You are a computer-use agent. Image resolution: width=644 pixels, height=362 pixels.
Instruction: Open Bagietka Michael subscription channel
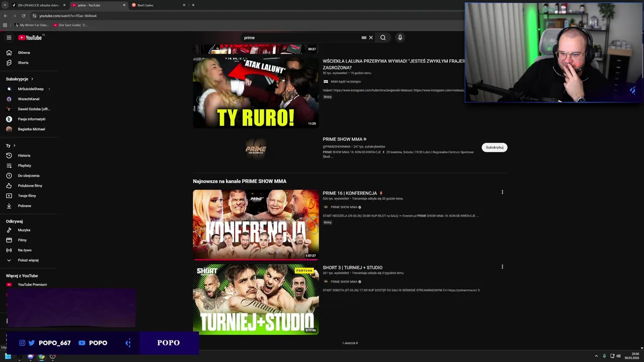coord(28,129)
